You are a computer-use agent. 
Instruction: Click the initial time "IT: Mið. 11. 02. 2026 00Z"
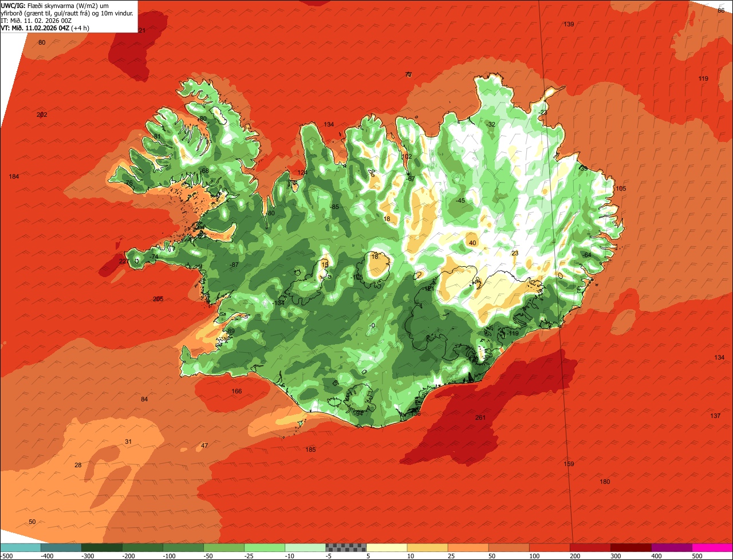(x=36, y=20)
